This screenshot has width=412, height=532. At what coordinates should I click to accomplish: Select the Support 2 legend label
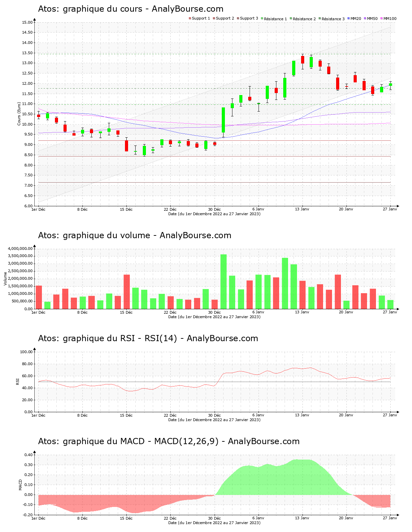click(x=225, y=19)
